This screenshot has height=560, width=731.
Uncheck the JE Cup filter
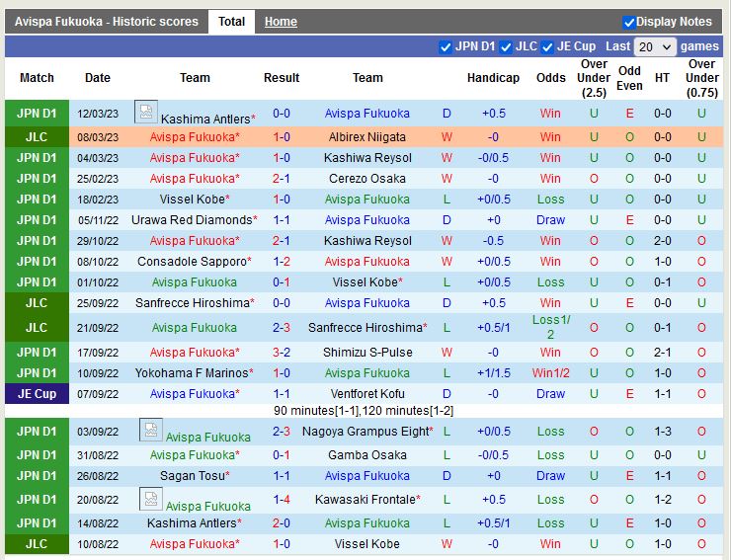coord(547,47)
